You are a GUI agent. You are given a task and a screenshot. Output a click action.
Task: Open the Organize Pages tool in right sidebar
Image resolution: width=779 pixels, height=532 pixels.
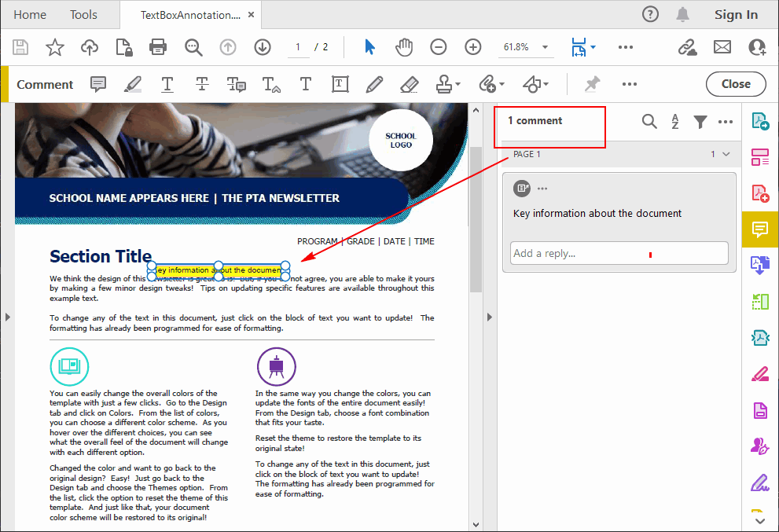coord(759,157)
